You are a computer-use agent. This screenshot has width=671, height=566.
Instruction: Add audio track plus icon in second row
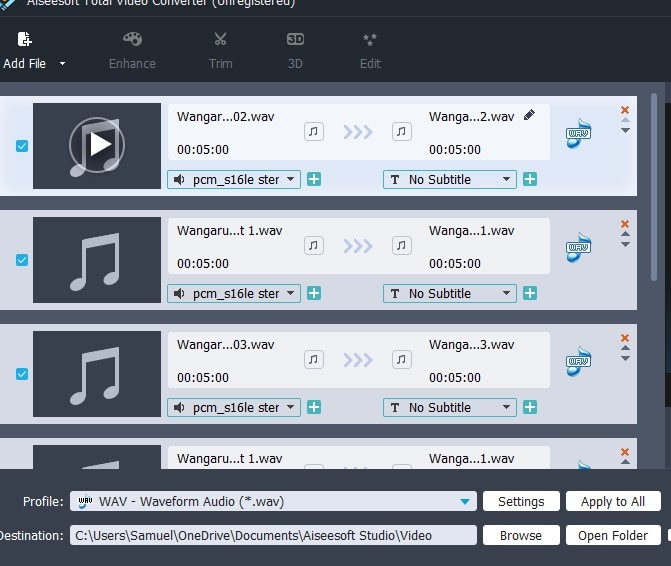314,293
